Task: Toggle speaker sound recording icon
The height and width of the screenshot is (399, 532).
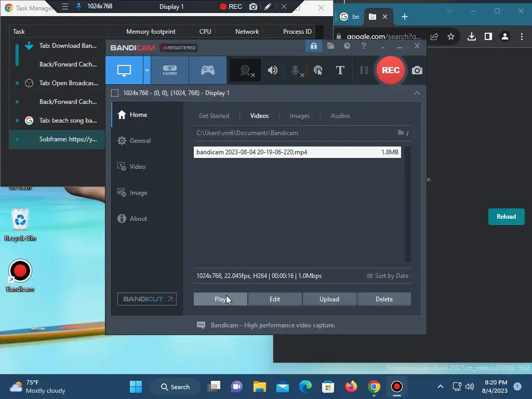Action: click(272, 70)
